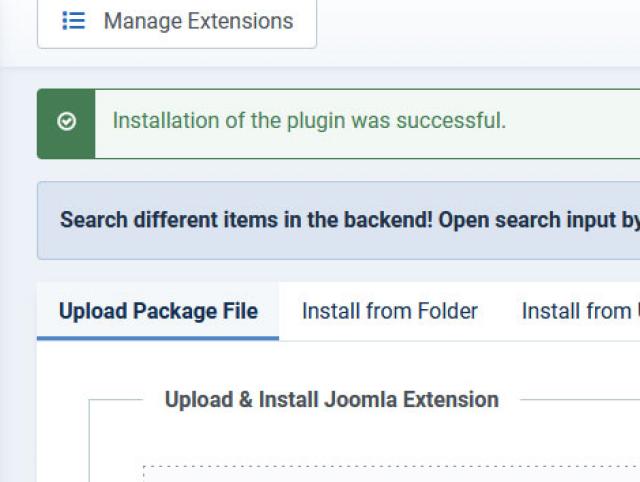Viewport: 640px width, 482px height.
Task: Click the dark green alert icon block
Action: coord(66,124)
